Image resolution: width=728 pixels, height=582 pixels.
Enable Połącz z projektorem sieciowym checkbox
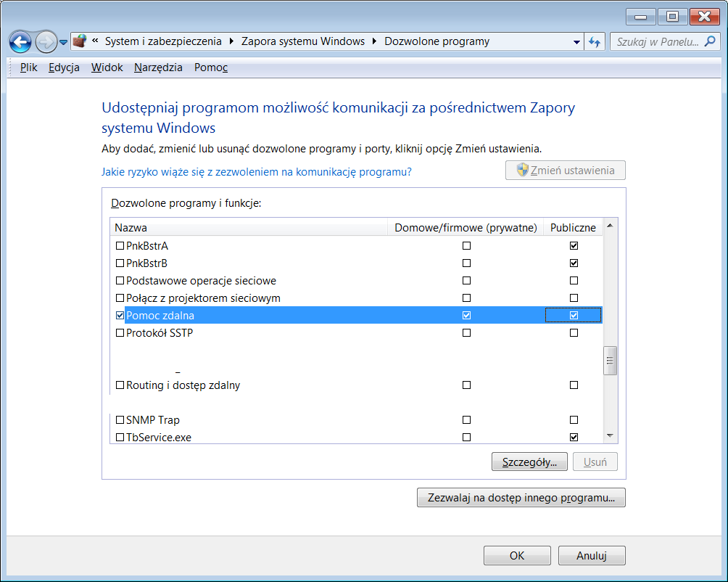120,298
